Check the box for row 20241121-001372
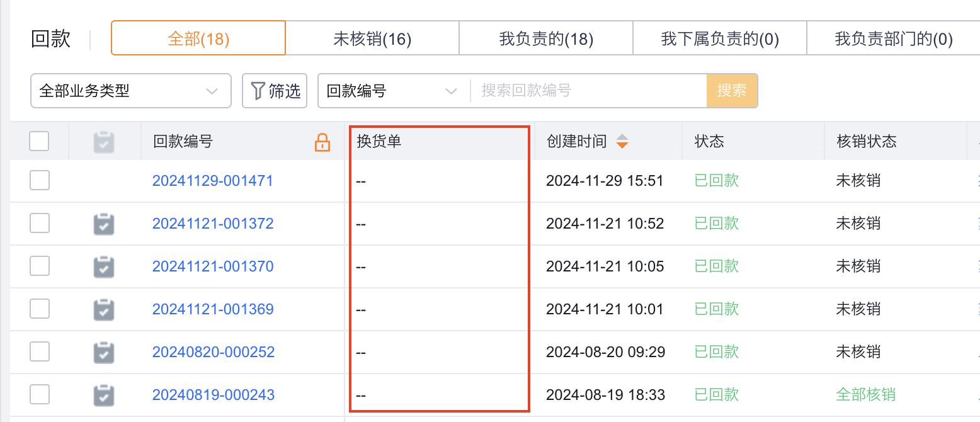The image size is (980, 422). pos(39,223)
